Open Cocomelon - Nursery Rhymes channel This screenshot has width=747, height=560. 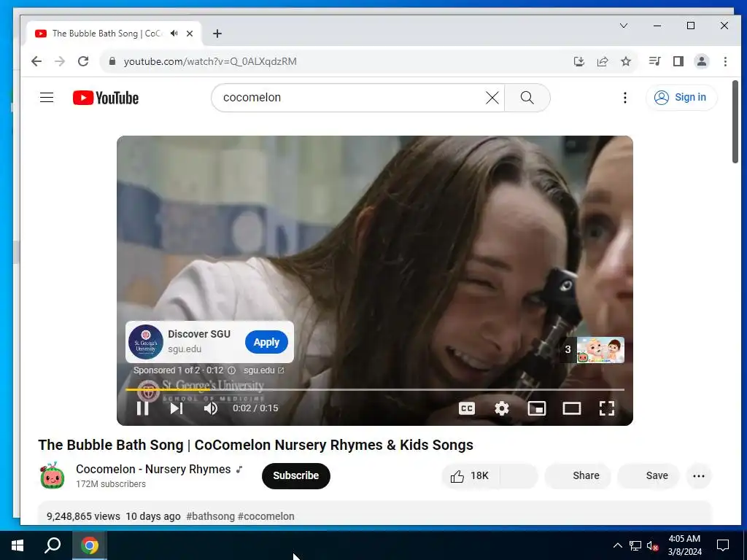point(153,469)
